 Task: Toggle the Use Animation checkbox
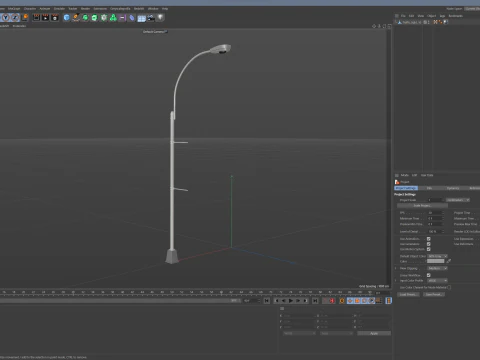(x=429, y=239)
